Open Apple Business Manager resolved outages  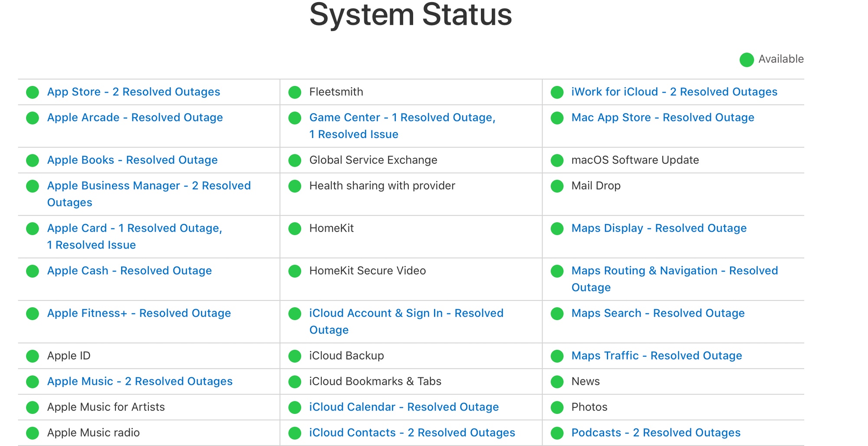[149, 194]
